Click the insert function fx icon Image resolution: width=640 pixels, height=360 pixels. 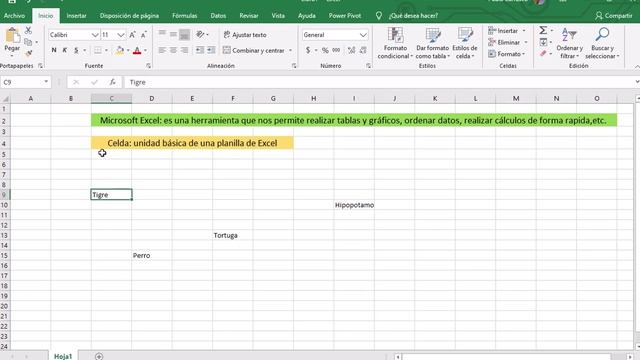pos(113,82)
